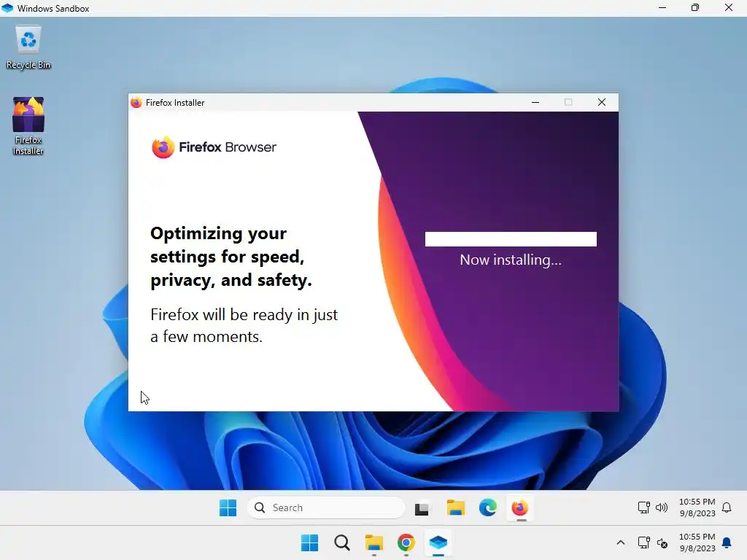Screen dimensions: 747x560
Task: Restore down the Windows Sandbox window
Action: [695, 7]
